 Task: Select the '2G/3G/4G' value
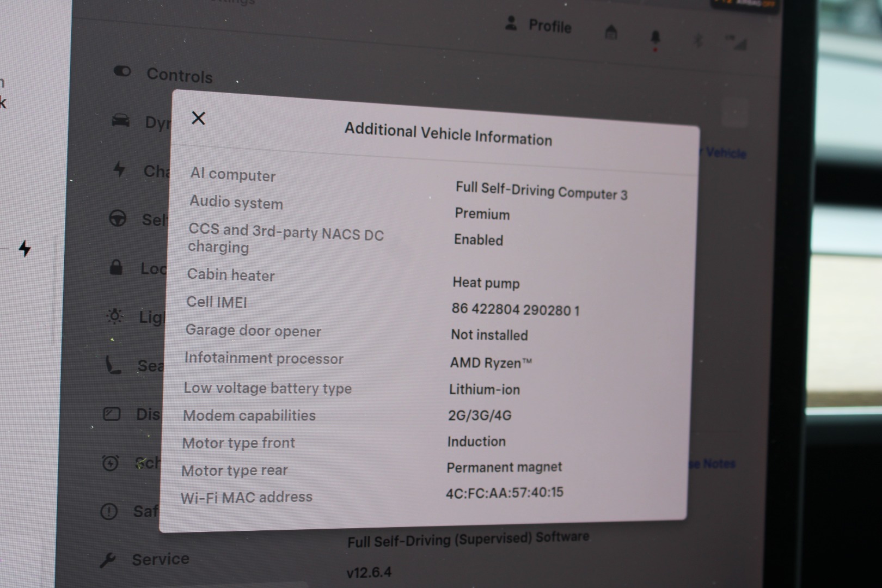[480, 415]
